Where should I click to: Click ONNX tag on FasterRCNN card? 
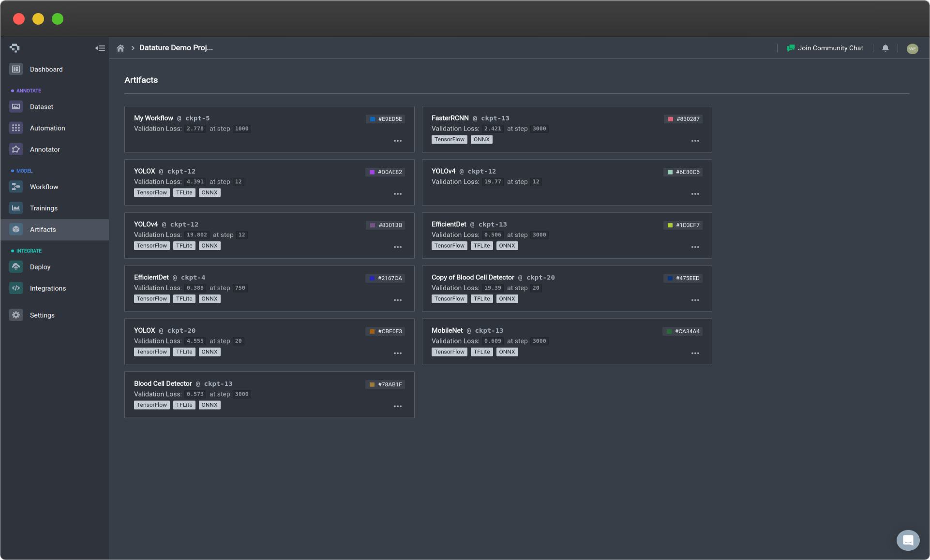481,139
